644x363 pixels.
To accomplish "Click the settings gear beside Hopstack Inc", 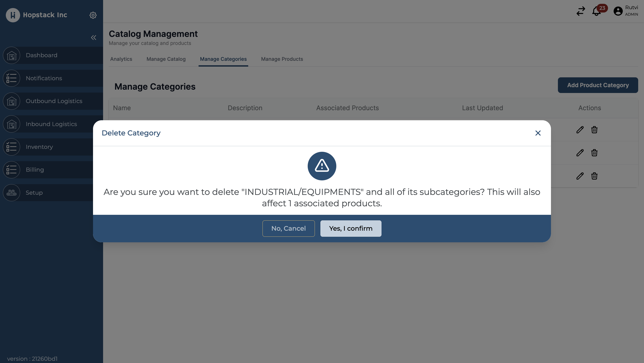I will pos(93,15).
